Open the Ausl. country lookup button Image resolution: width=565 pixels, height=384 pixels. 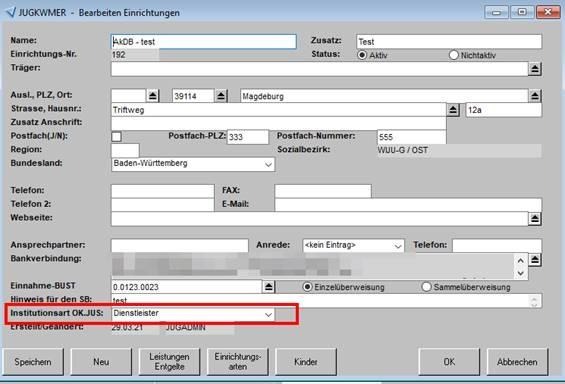tap(153, 96)
